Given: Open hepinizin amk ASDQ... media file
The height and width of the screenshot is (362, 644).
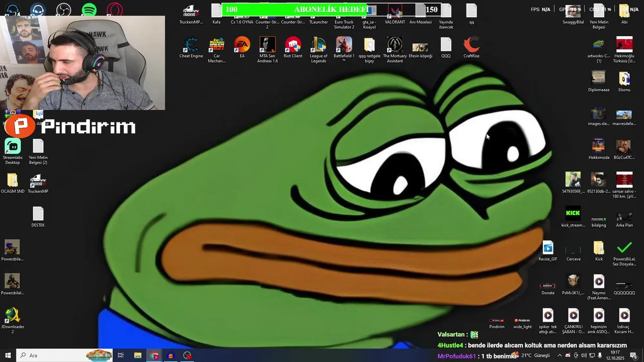Looking at the screenshot, I should tap(599, 321).
